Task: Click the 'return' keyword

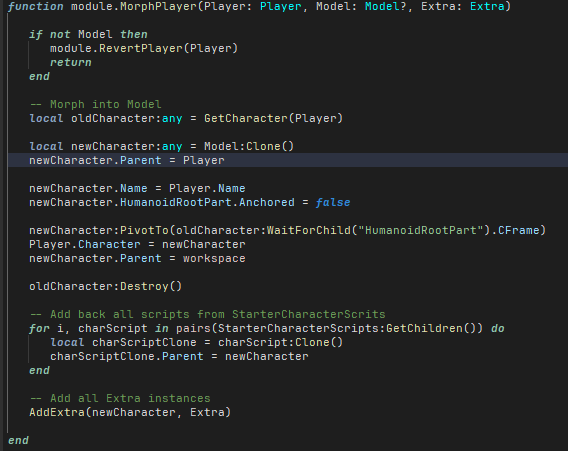Action: coord(71,62)
